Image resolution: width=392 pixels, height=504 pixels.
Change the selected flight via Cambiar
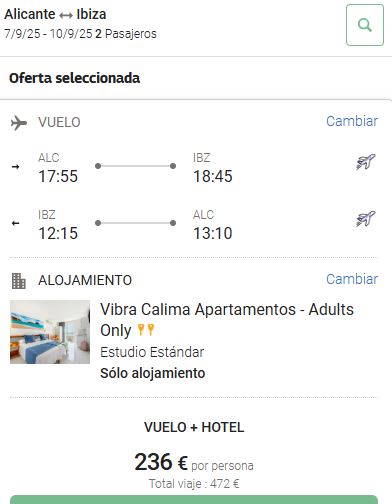click(x=352, y=121)
